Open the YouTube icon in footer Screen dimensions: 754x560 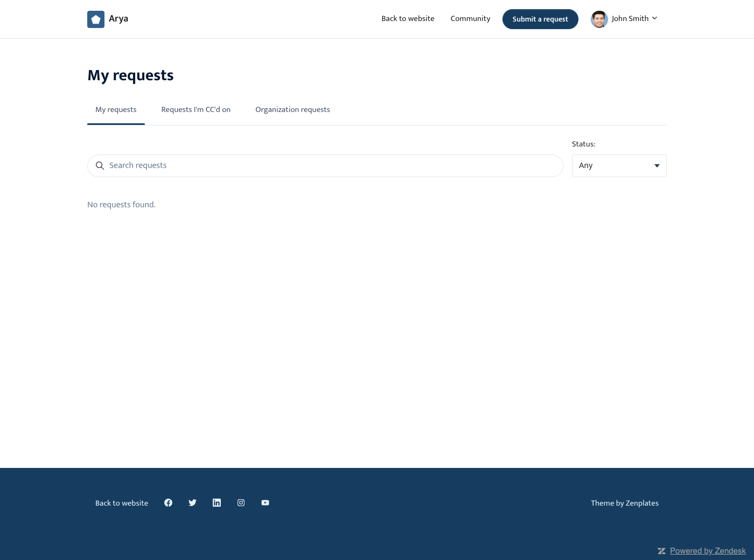click(x=265, y=503)
